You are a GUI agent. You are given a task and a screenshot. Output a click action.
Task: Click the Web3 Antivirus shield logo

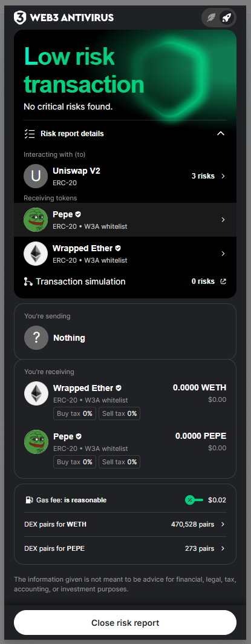pos(20,17)
